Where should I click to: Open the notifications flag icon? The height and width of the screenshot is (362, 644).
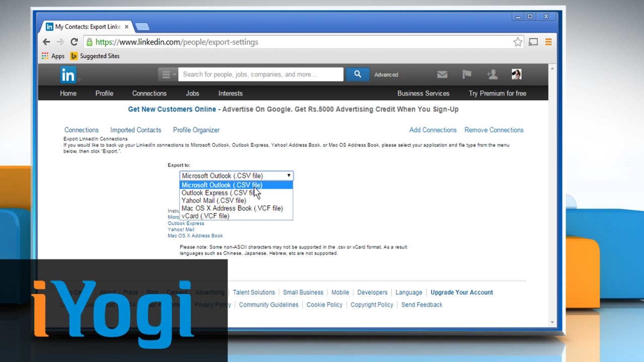coord(467,74)
